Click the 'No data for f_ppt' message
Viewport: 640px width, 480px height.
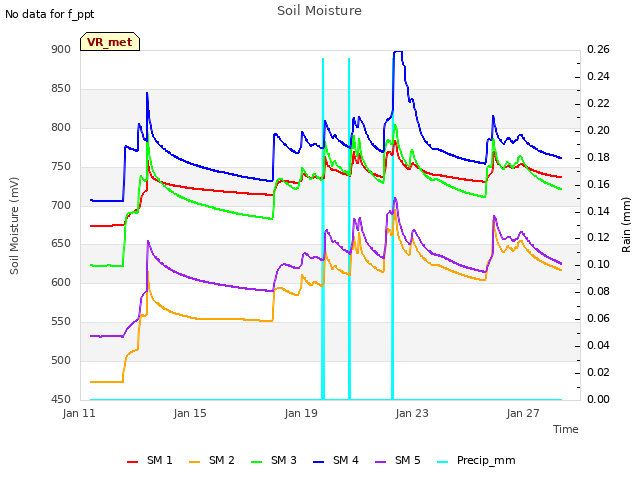click(50, 14)
